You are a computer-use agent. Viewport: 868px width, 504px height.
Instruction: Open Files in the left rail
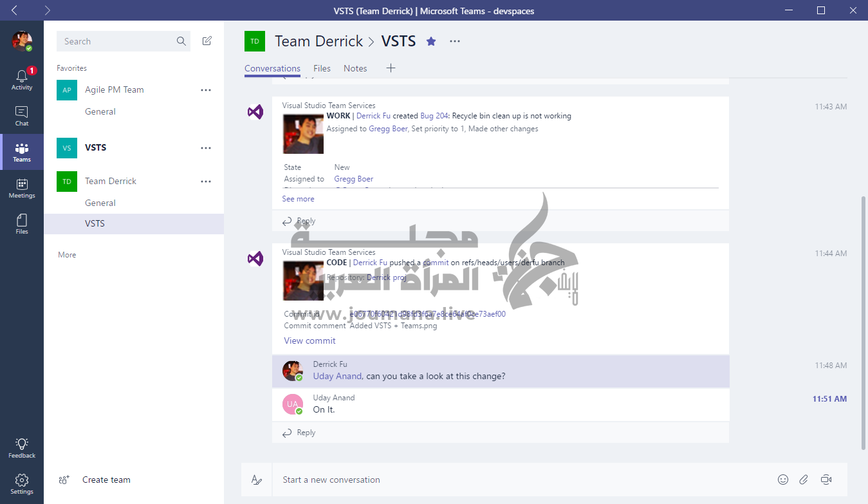[x=22, y=225]
